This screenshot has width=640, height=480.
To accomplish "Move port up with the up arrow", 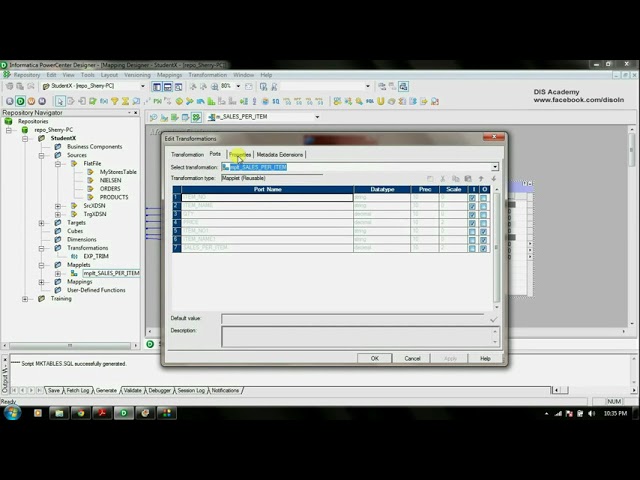I will pyautogui.click(x=481, y=179).
